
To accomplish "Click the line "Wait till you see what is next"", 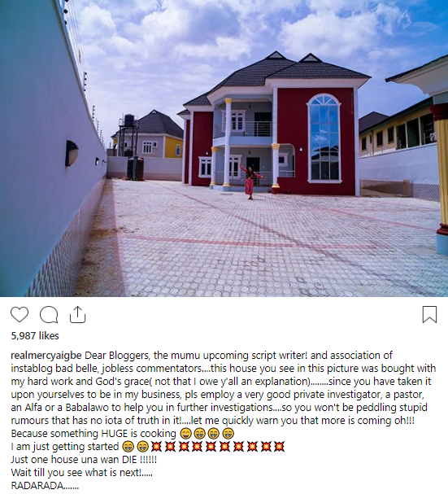I will point(82,473).
